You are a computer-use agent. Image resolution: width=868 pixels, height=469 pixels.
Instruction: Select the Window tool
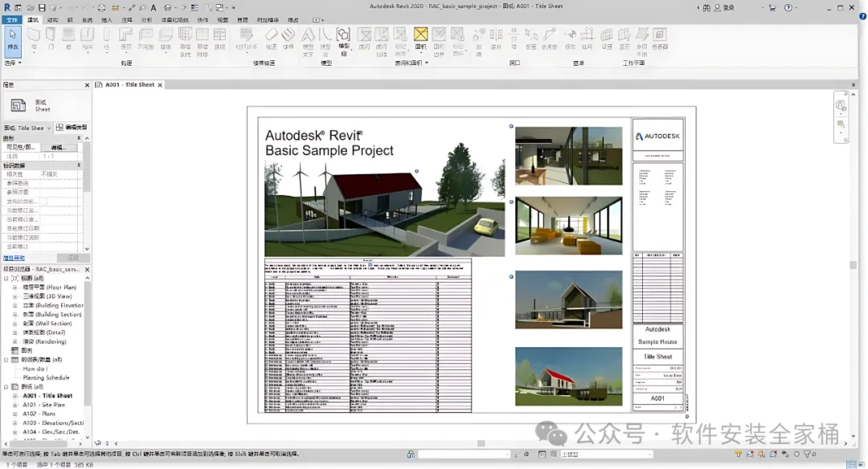[68, 39]
